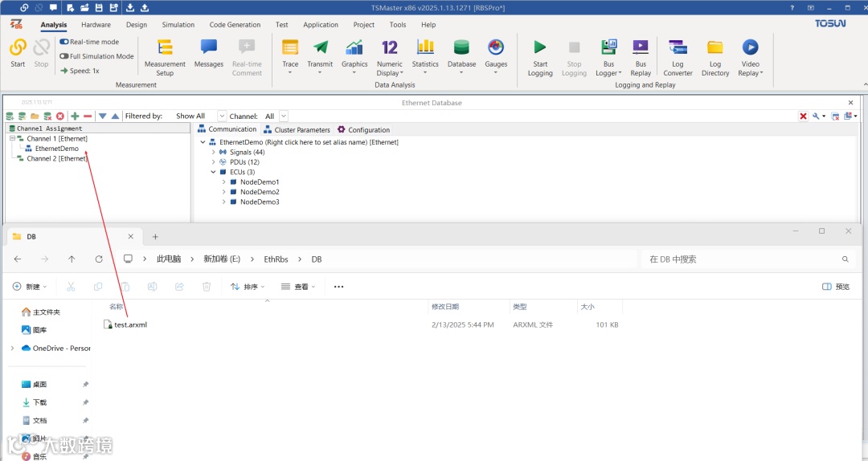Select the test.arxml file
Image resolution: width=868 pixels, height=461 pixels.
click(125, 324)
